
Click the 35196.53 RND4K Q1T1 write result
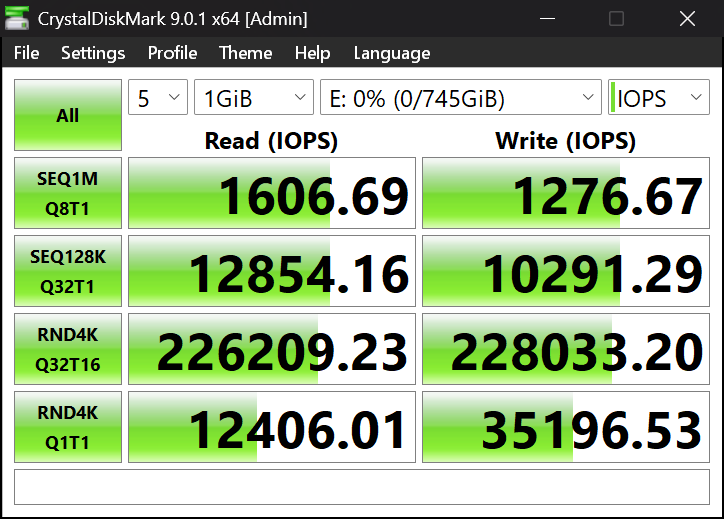click(566, 427)
